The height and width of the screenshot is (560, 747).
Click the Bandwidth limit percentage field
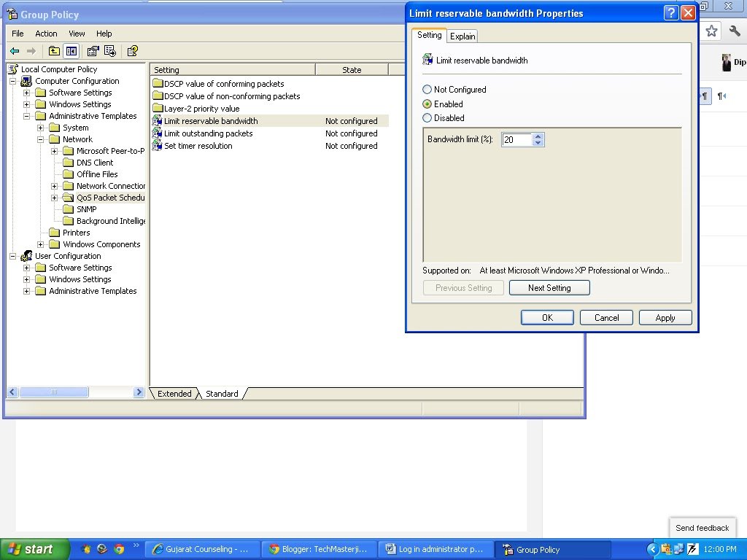tap(517, 139)
